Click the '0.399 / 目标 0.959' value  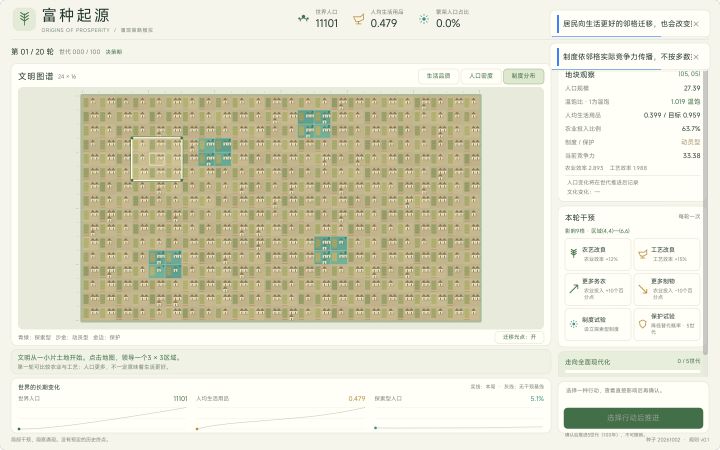(672, 115)
